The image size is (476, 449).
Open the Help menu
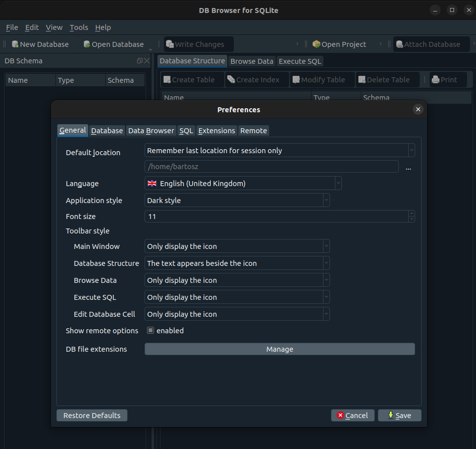103,27
